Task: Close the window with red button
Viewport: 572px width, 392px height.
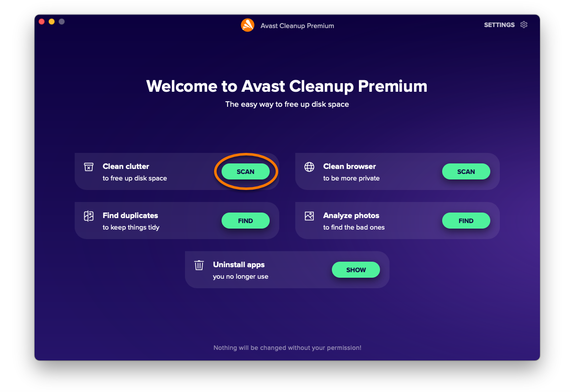Action: pyautogui.click(x=42, y=22)
